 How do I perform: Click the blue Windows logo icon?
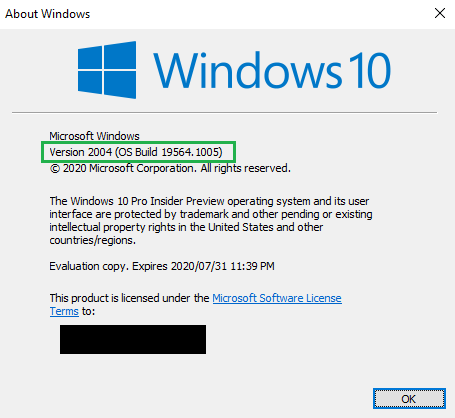[107, 70]
